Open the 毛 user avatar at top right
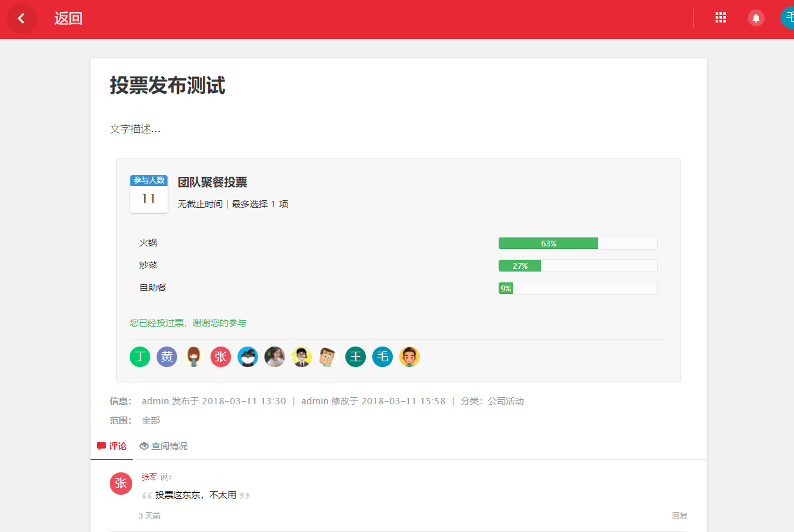794x532 pixels. pos(788,17)
